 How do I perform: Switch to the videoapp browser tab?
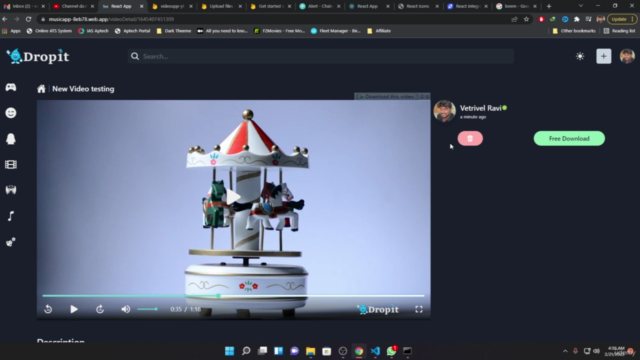coord(172,6)
